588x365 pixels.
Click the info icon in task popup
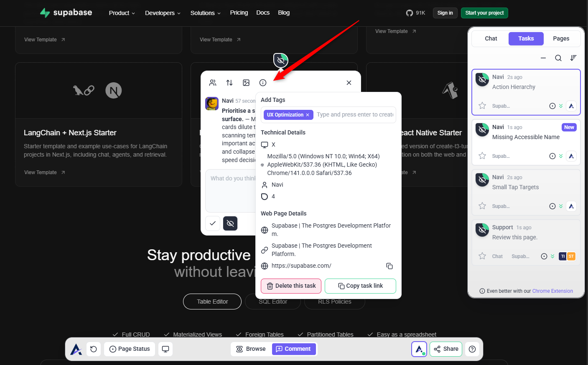coord(263,83)
